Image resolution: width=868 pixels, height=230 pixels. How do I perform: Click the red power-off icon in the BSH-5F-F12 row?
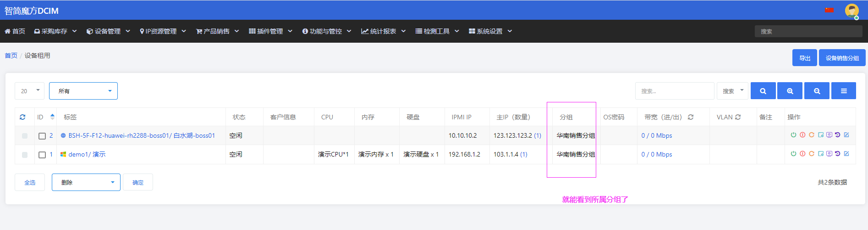802,135
